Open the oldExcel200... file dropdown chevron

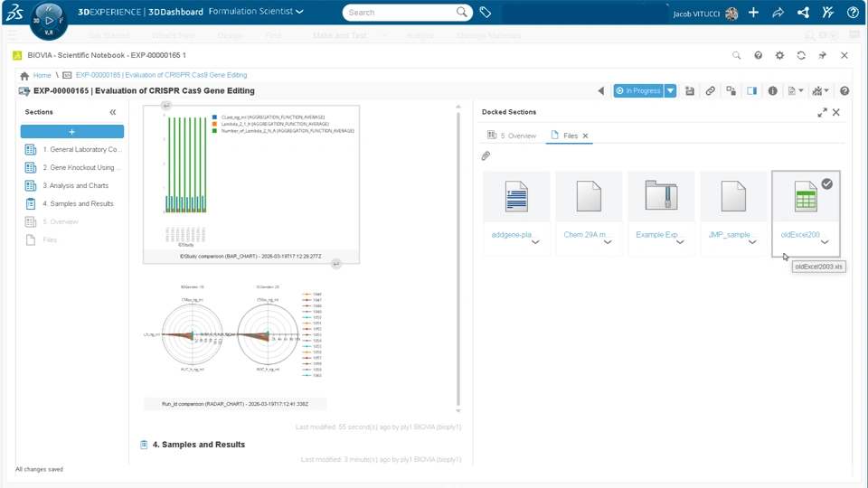[825, 242]
